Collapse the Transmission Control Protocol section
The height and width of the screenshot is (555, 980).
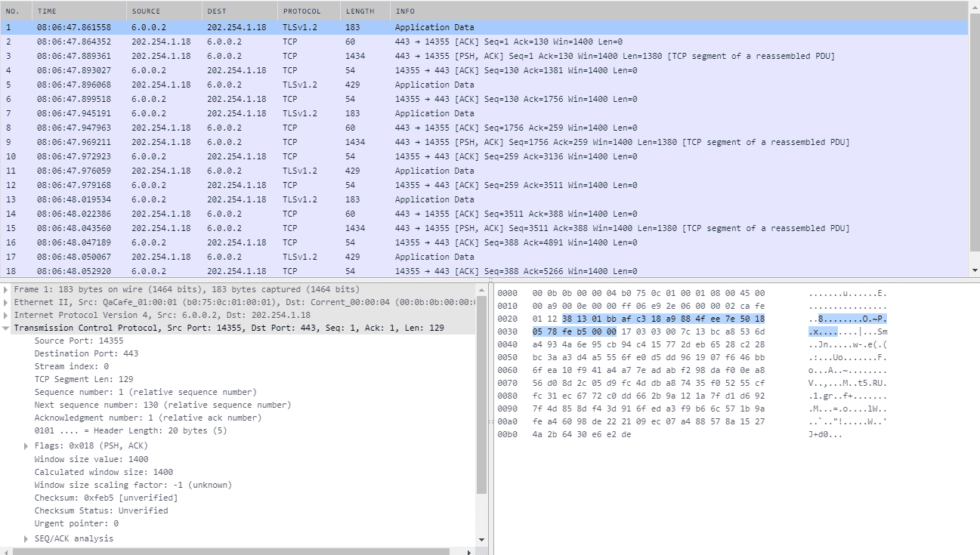[7, 327]
